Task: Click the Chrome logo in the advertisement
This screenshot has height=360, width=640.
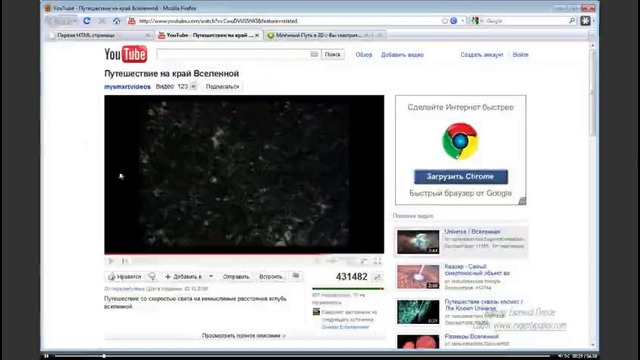Action: (460, 141)
